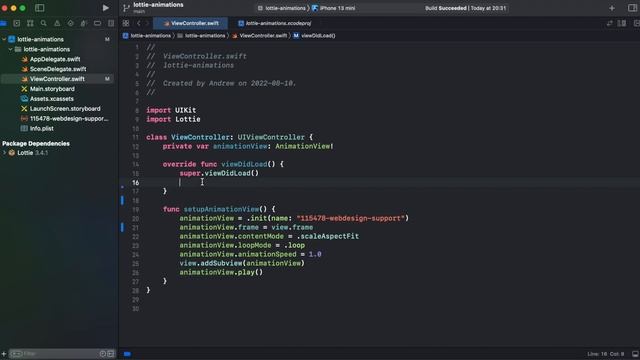640x360 pixels.
Task: Click ViewController.swift in breadcrumb bar
Action: [260, 36]
